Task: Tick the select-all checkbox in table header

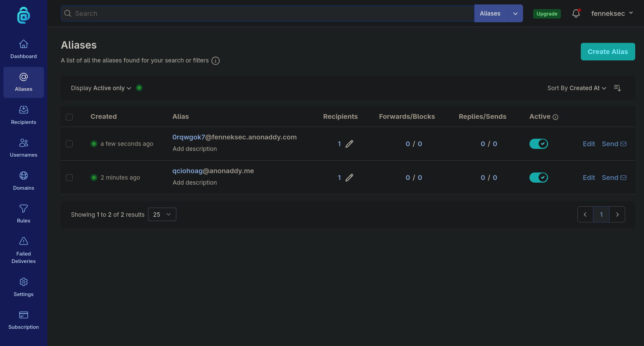Action: 69,117
